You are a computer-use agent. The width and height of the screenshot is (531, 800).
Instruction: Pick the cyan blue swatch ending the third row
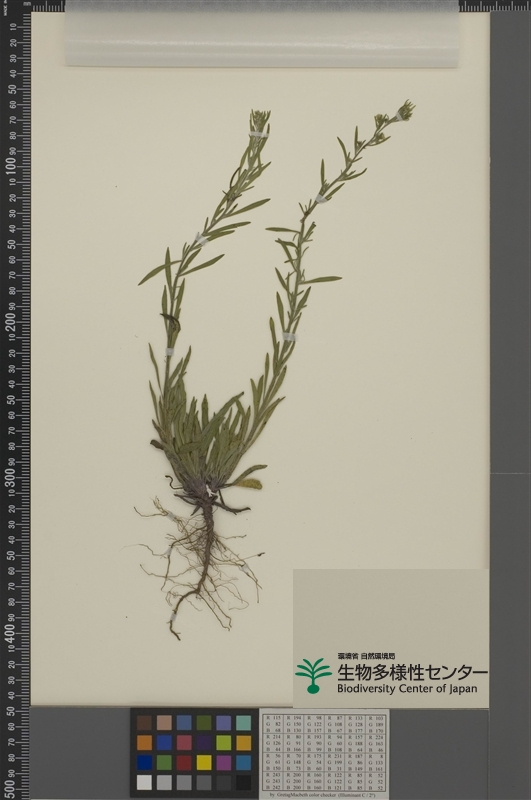coord(244,763)
